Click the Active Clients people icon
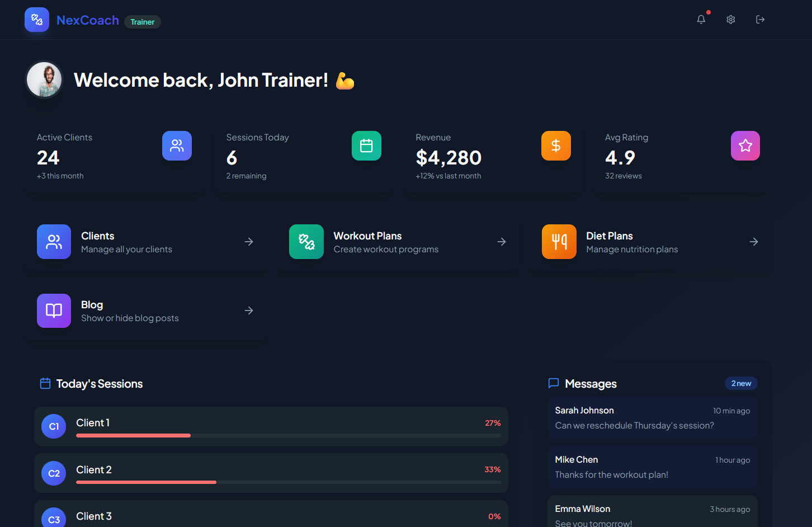The image size is (812, 527). point(177,145)
